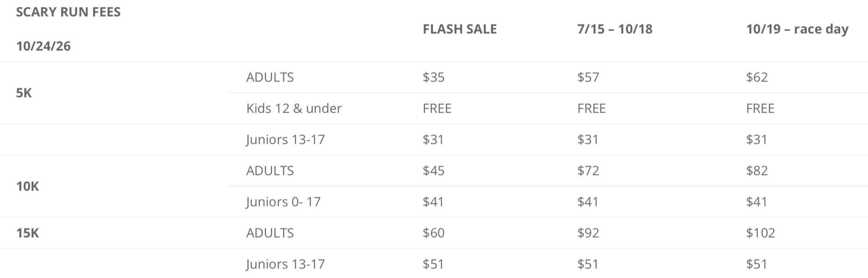Click the 10/19 – race day header
This screenshot has height=278, width=868.
click(x=797, y=29)
